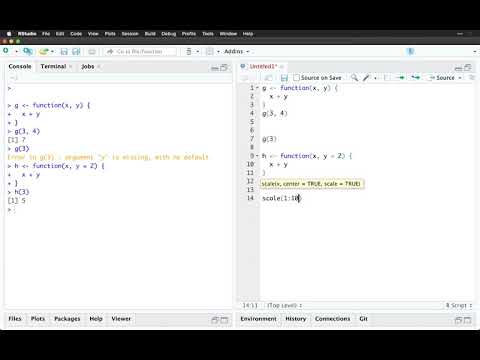Open the Debug menu in menu bar
The width and height of the screenshot is (480, 360).
coord(168,34)
